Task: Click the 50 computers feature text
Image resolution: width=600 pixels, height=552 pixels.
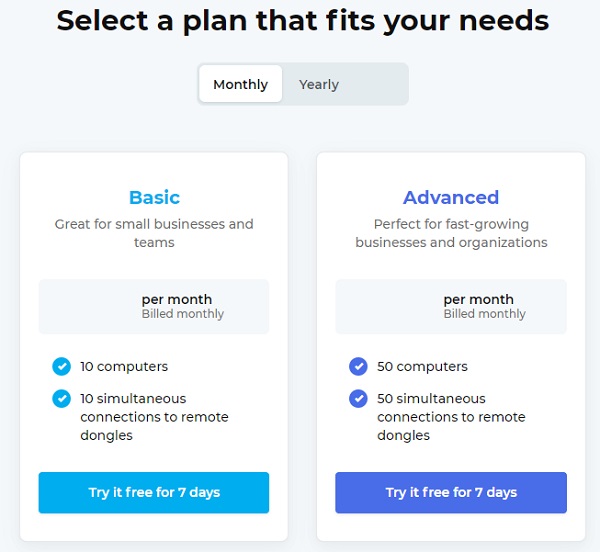Action: 422,366
